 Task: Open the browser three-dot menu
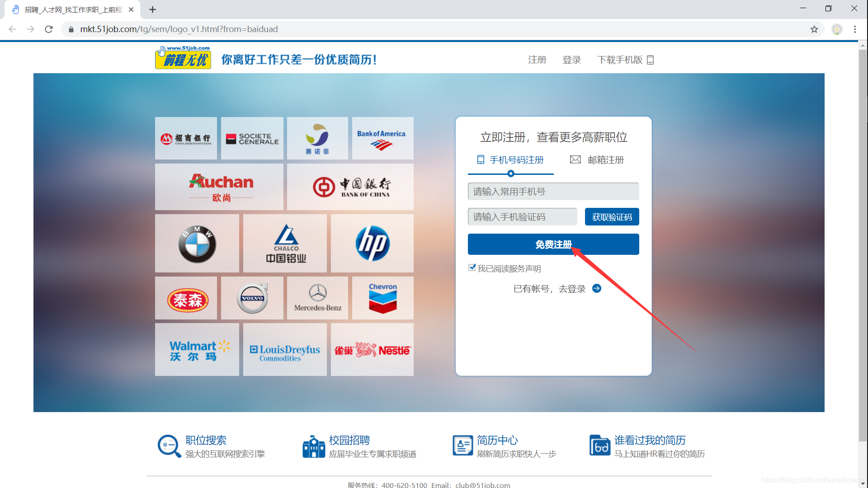point(855,29)
